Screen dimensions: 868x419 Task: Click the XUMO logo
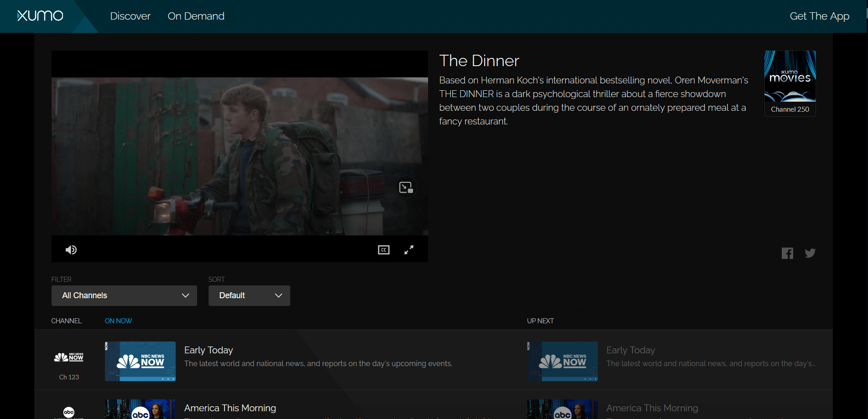click(40, 16)
